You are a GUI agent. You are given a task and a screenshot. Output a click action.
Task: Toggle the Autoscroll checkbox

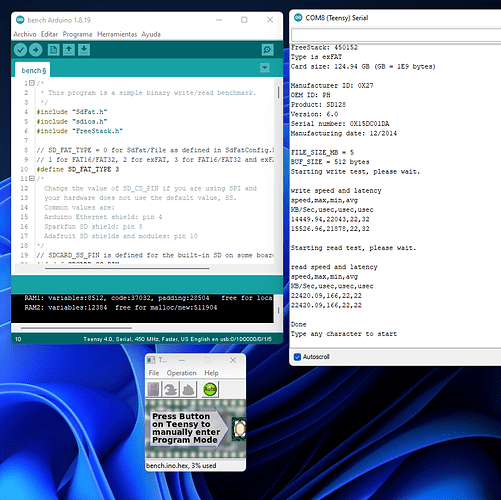tap(297, 357)
